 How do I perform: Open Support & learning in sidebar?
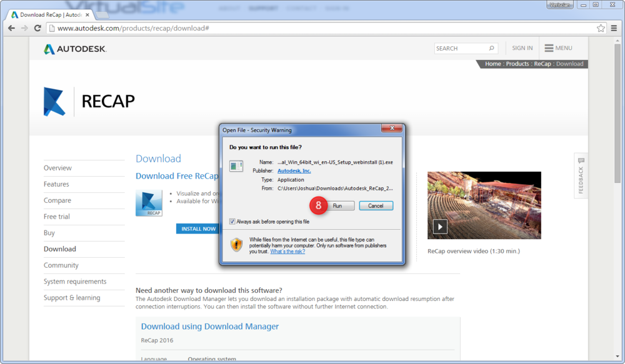[72, 297]
